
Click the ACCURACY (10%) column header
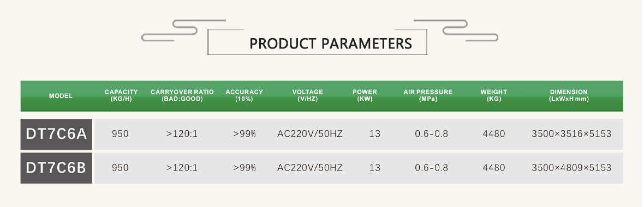(x=244, y=95)
